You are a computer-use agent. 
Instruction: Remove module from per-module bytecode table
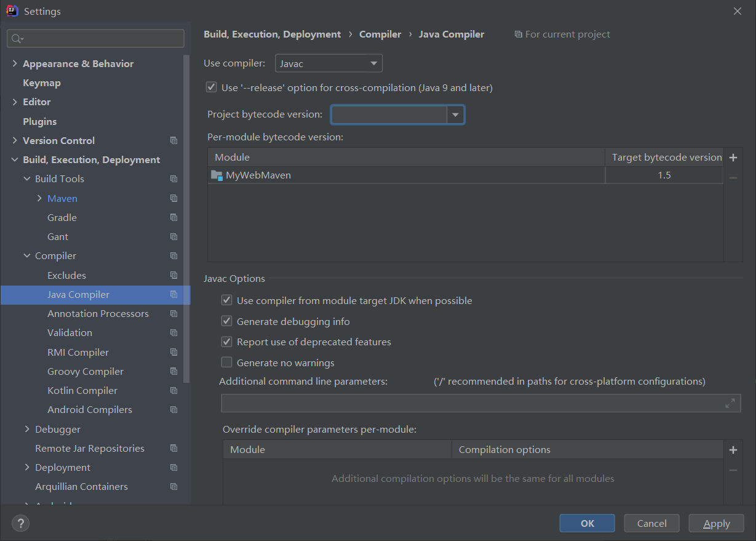click(733, 178)
